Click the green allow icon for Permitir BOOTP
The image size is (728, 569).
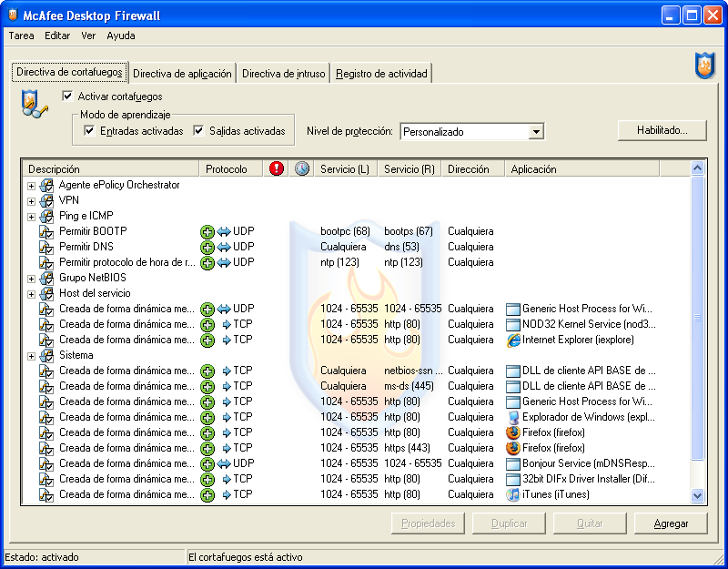coord(207,231)
